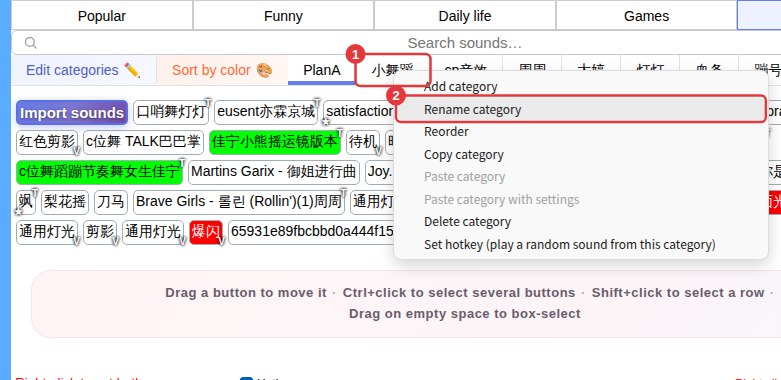This screenshot has height=380, width=781.
Task: Choose Set hotkey random sound entry
Action: click(580, 245)
